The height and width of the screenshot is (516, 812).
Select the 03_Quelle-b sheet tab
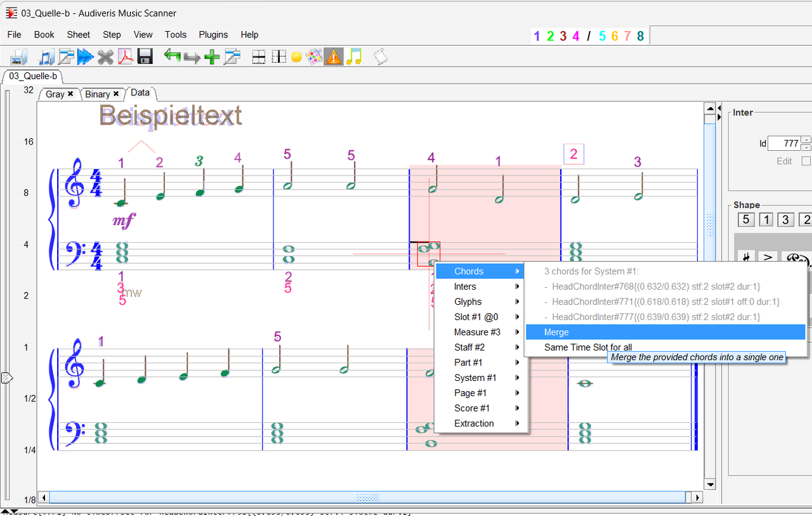pos(33,76)
